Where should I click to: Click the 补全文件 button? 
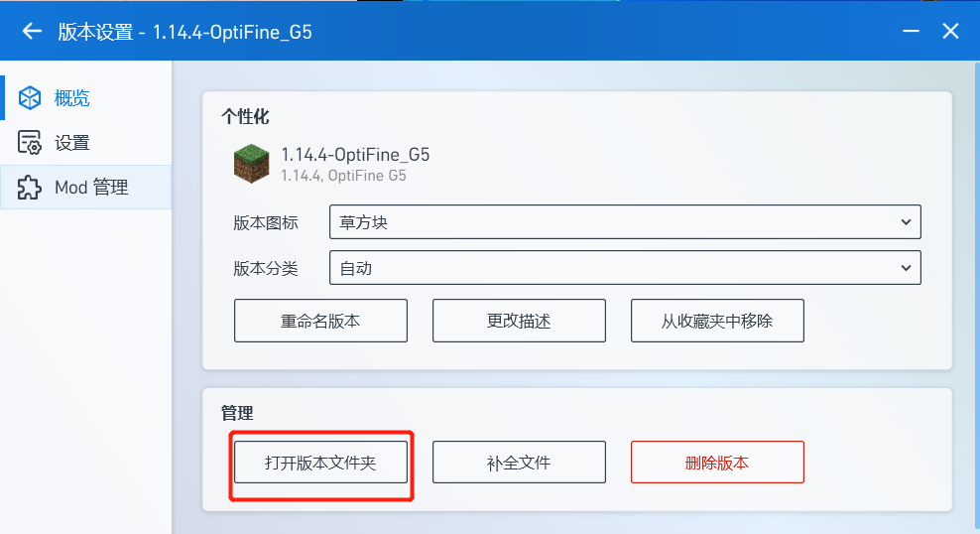click(x=519, y=463)
